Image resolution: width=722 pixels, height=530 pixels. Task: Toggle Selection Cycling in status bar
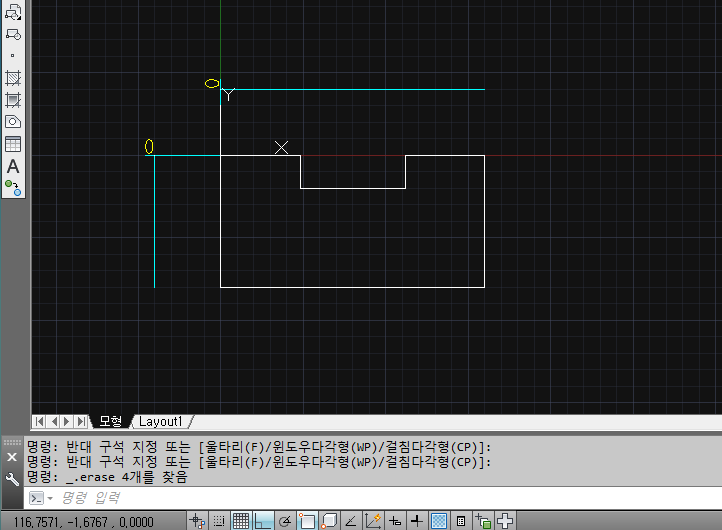tap(483, 521)
